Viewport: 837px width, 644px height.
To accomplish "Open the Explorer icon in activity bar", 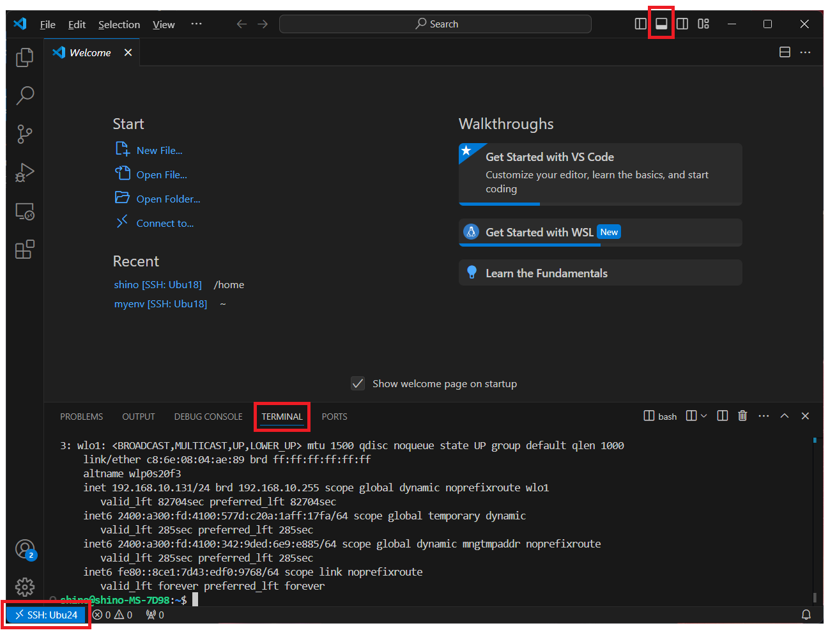I will coord(24,57).
